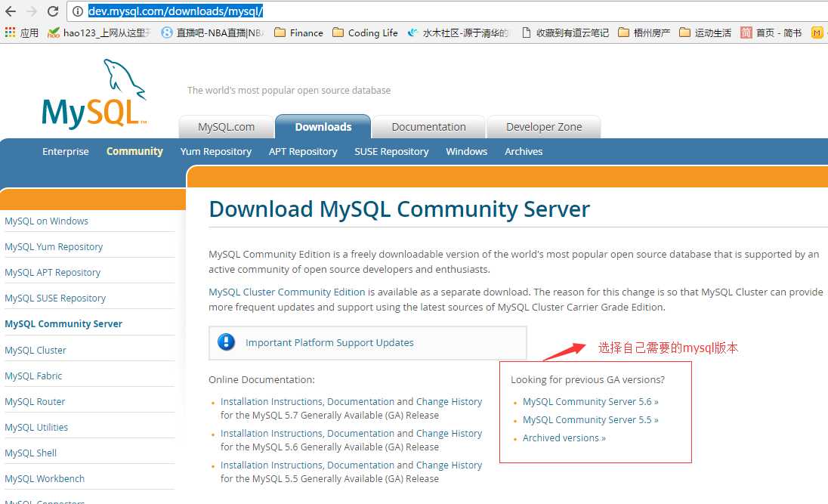Open MySQL Utilities sidebar link
This screenshot has width=828, height=504.
36,428
